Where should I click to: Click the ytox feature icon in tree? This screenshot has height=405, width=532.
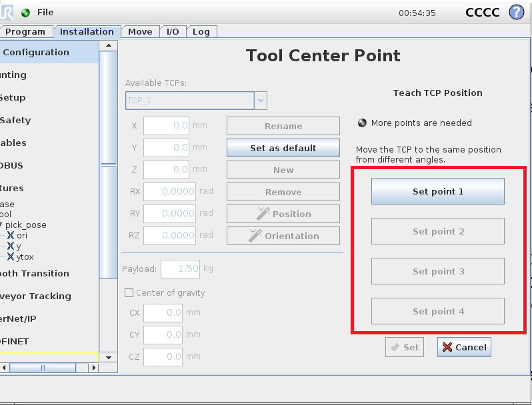pos(11,256)
